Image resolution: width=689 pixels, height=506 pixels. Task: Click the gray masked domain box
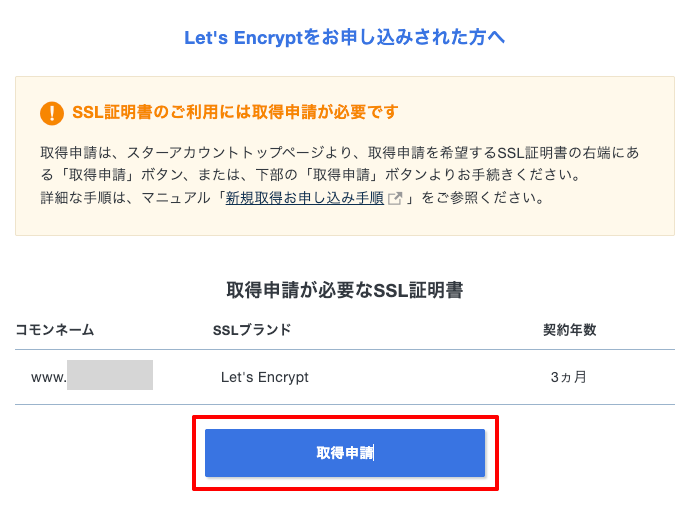[110, 376]
